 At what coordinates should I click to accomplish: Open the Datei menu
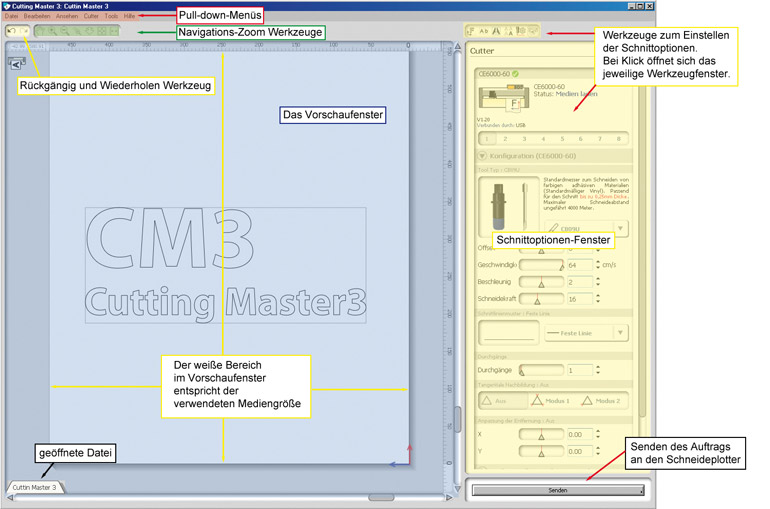[x=11, y=16]
